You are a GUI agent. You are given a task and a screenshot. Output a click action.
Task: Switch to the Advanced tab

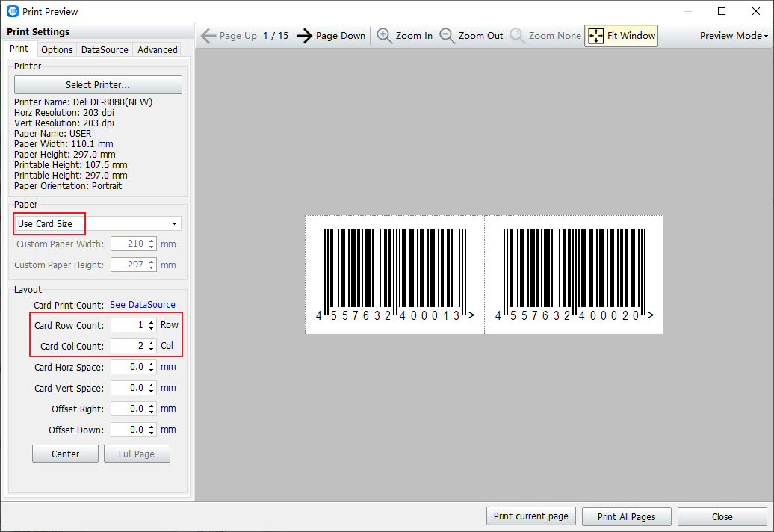pos(158,50)
